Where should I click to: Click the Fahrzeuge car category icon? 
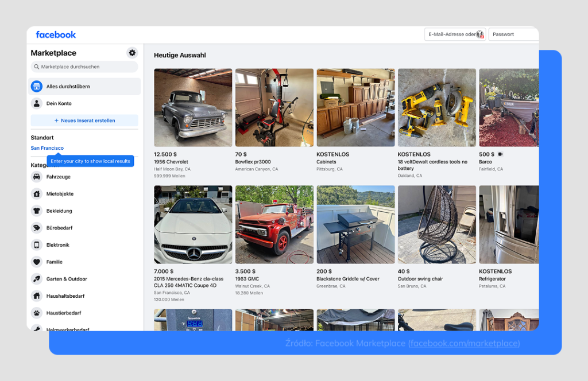tap(37, 177)
